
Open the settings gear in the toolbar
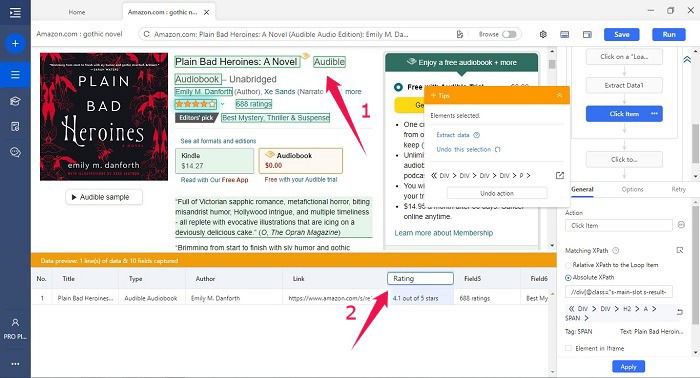coord(543,34)
